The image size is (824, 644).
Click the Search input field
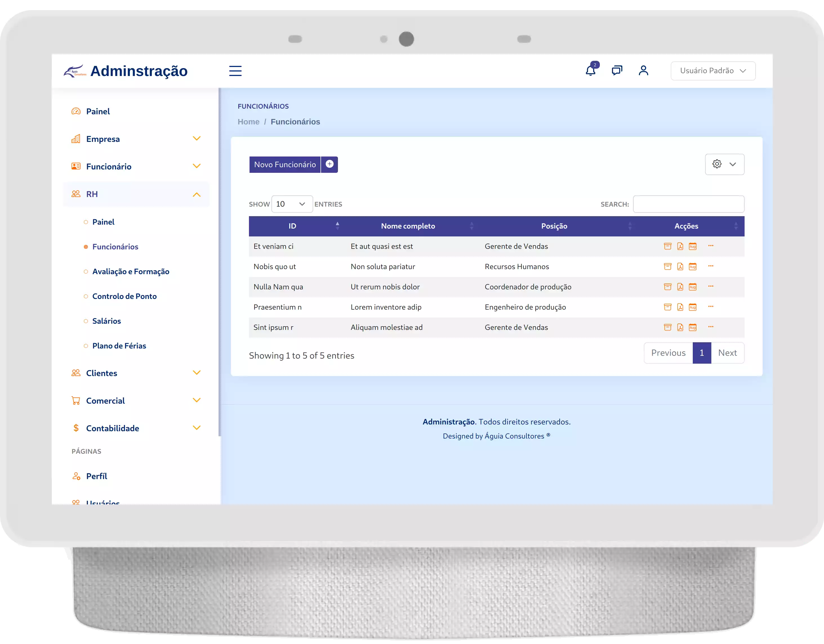point(688,204)
